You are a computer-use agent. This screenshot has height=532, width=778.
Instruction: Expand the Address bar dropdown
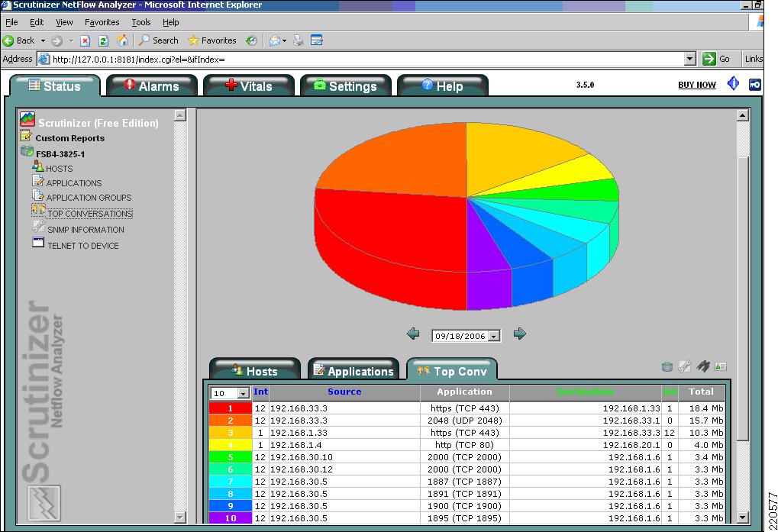(689, 59)
